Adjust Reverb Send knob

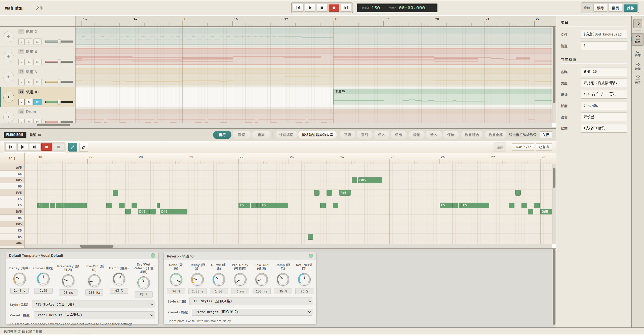pos(176,279)
